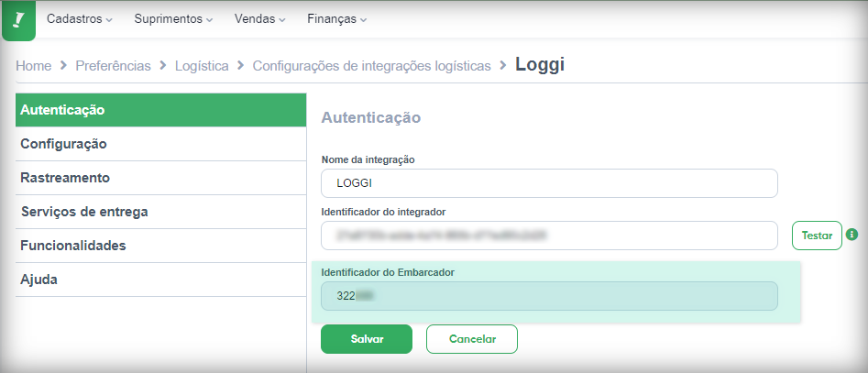Screen dimensions: 868x373
Task: Open the Rastreamento section
Action: click(160, 178)
